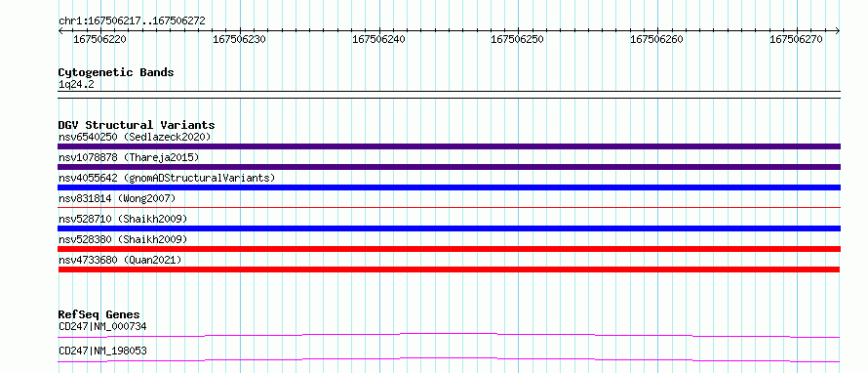
Task: Click the chr1:167506217..167506272 region label
Action: [x=132, y=21]
